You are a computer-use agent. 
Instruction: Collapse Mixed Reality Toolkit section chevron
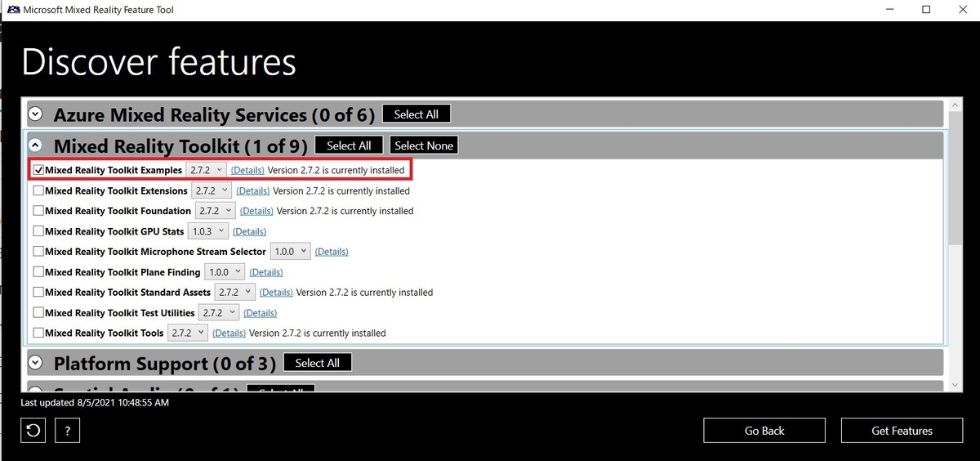pos(35,145)
